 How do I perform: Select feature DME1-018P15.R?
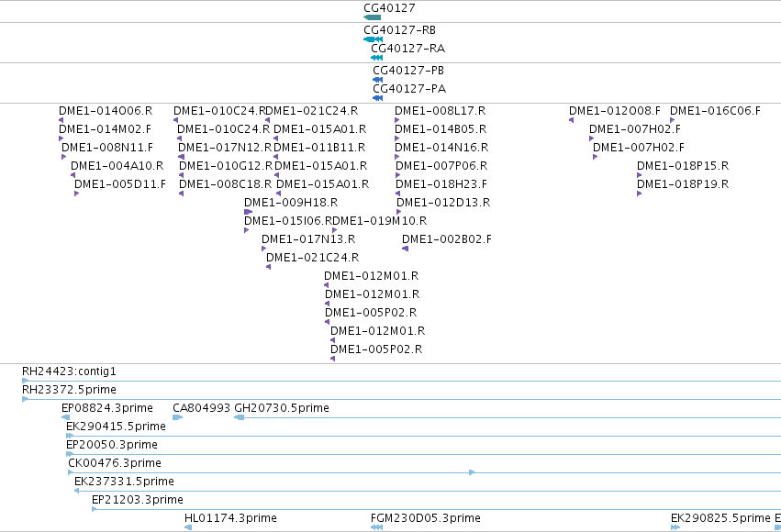(x=683, y=166)
